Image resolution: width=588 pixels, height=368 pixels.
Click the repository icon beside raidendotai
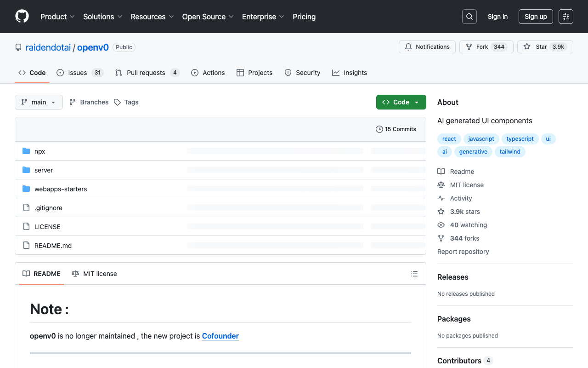click(x=18, y=47)
